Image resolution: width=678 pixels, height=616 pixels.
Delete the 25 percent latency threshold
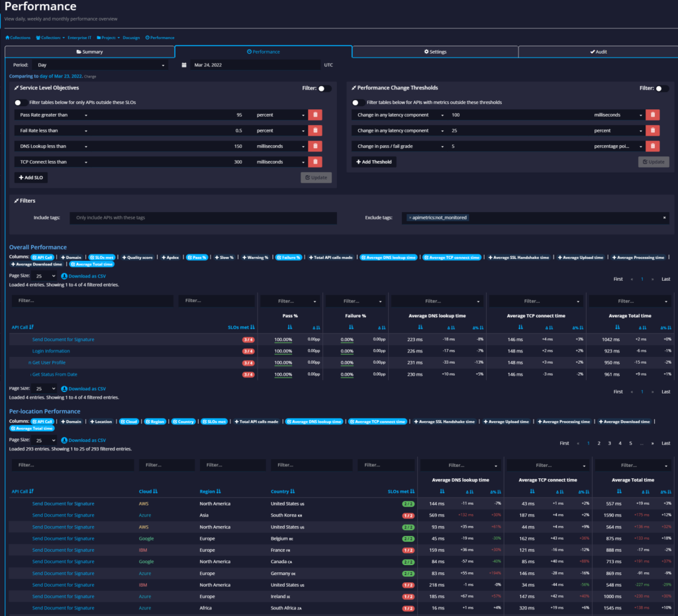pos(652,130)
